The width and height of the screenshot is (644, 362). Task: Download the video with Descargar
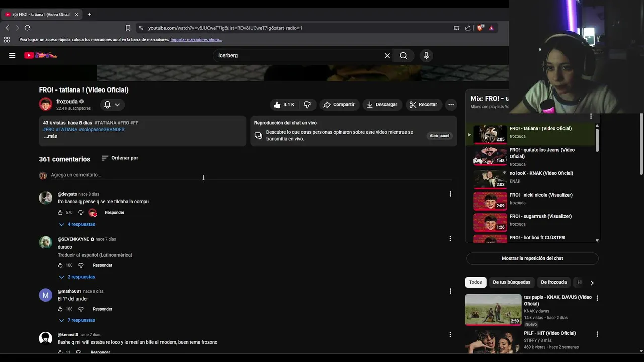click(x=382, y=105)
